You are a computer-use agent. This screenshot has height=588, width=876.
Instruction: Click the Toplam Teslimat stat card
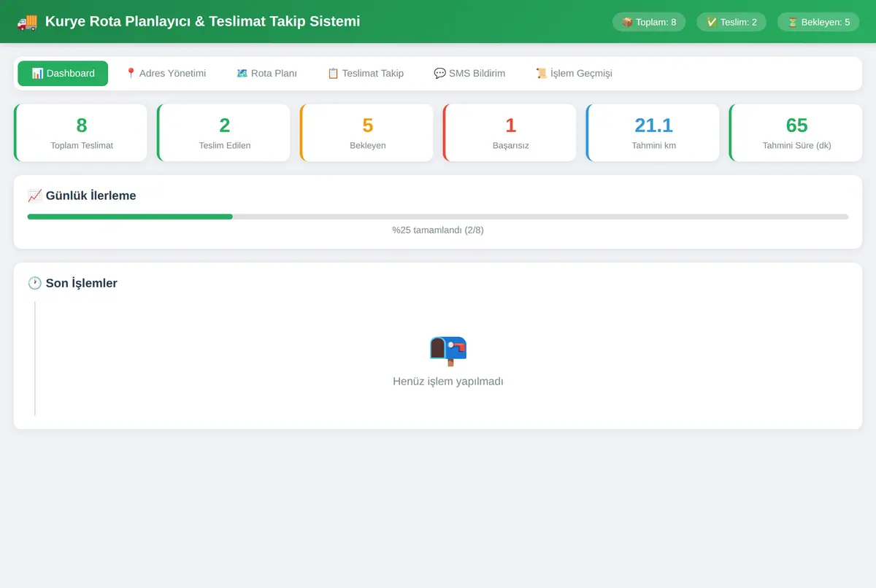click(x=81, y=133)
